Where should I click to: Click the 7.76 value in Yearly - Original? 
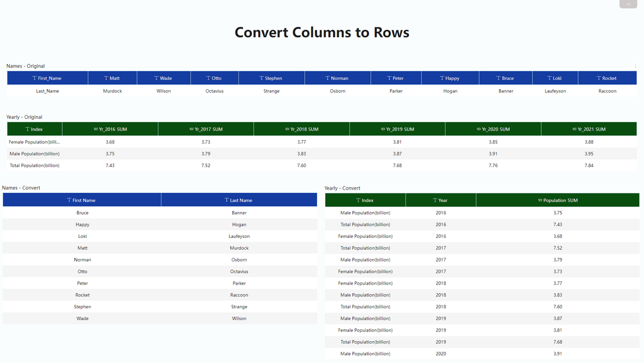pos(493,165)
